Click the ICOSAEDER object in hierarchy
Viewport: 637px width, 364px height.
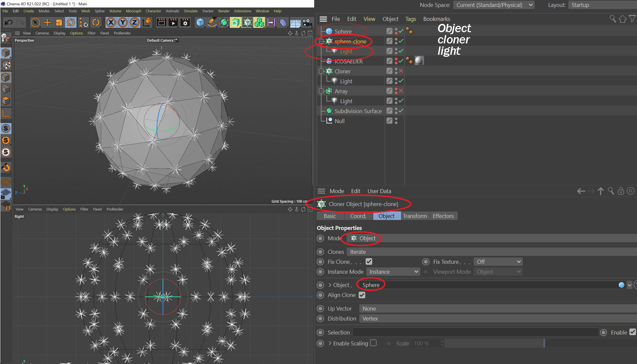(x=348, y=61)
